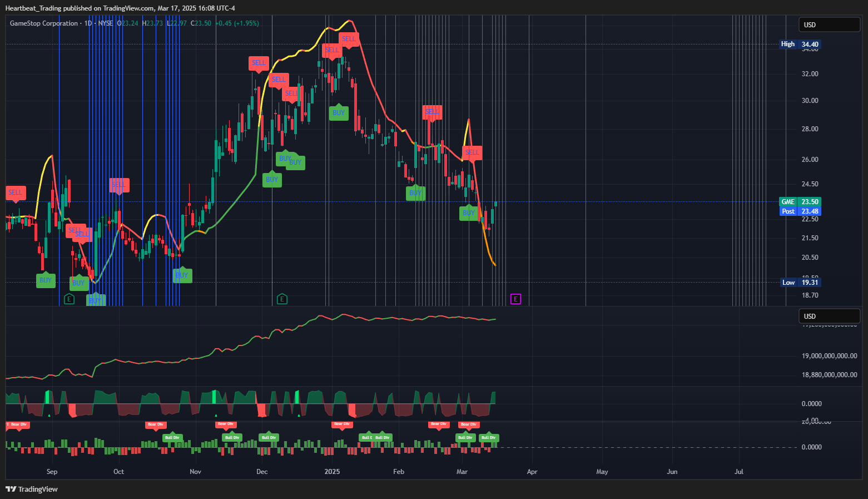Click the Bear Div label above January 2025
Viewport: 868px width, 499px height.
click(x=342, y=424)
